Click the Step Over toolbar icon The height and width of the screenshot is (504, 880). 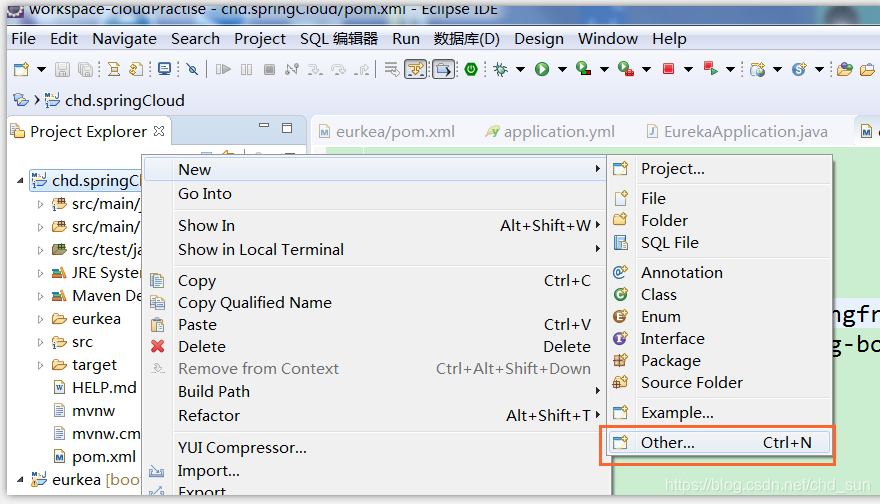(x=338, y=69)
